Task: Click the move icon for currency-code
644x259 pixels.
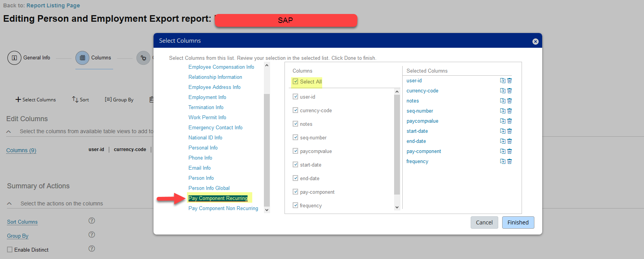Action: (x=503, y=91)
